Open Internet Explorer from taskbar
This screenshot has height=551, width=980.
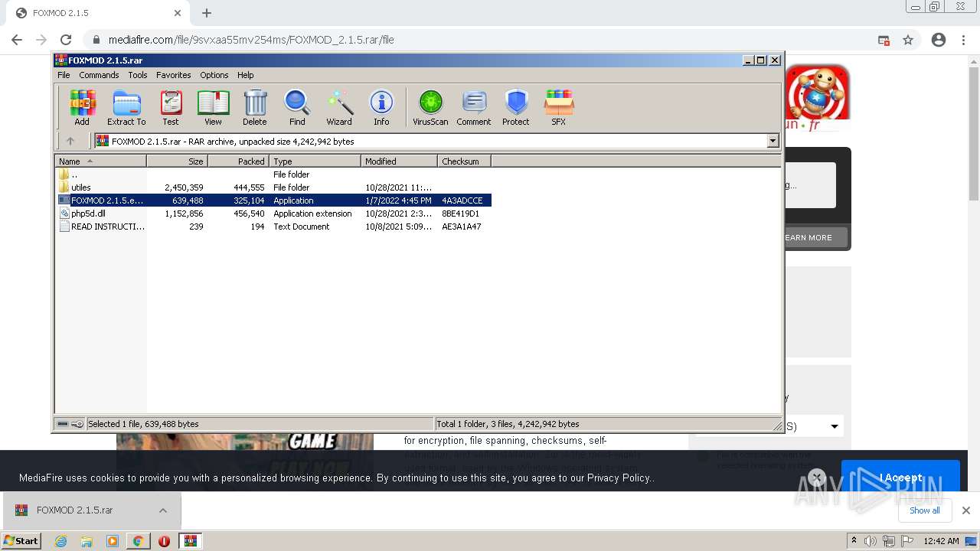[61, 541]
